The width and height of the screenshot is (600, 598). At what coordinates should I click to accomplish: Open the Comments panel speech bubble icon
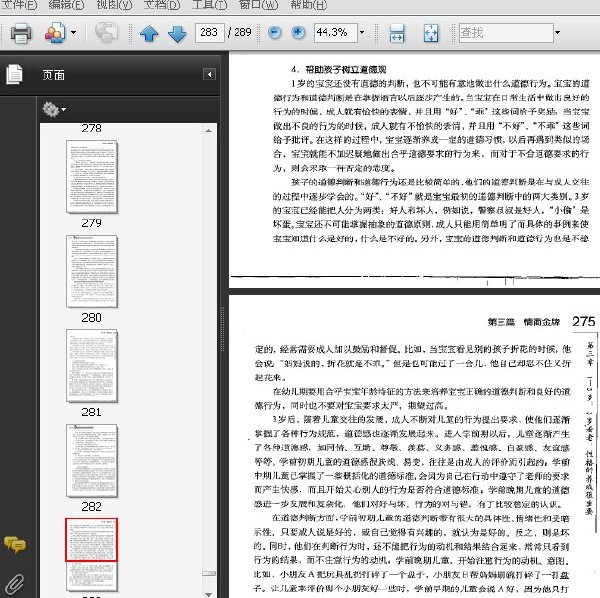click(x=15, y=545)
